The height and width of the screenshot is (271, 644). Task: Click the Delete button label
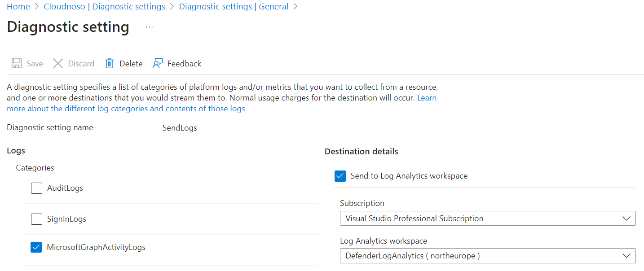(131, 64)
